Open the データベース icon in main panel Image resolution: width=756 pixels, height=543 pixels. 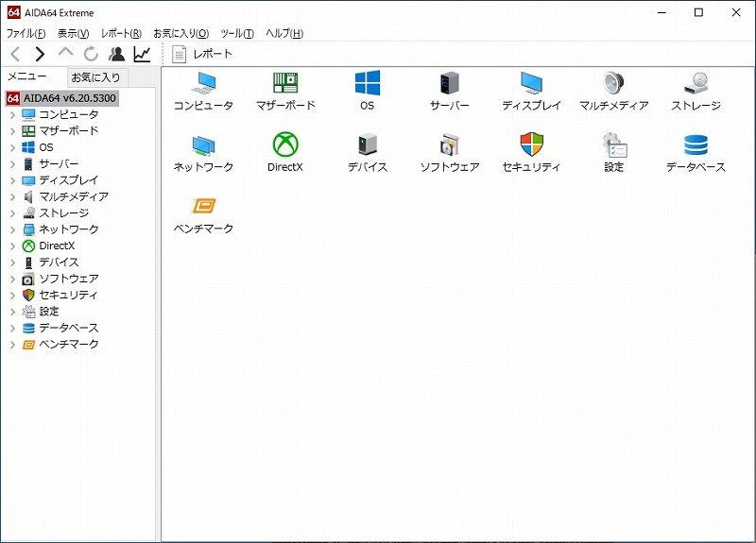pos(696,145)
